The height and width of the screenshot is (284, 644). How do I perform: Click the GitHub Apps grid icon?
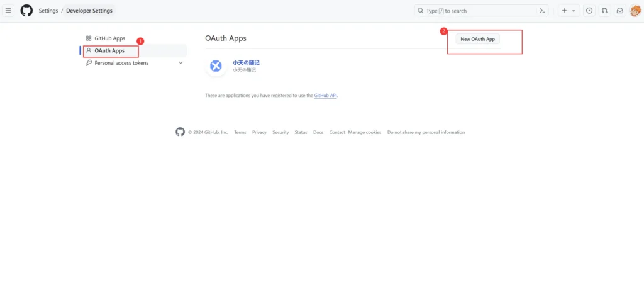[88, 38]
